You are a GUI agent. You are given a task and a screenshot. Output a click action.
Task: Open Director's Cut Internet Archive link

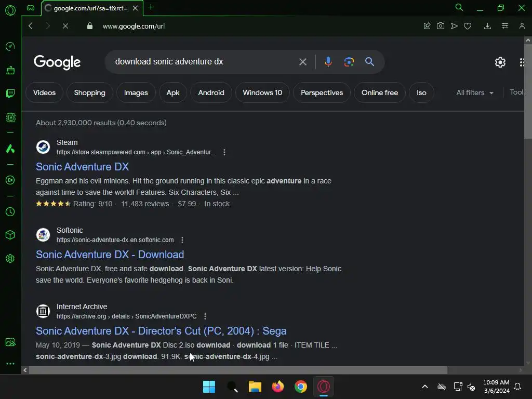161,331
